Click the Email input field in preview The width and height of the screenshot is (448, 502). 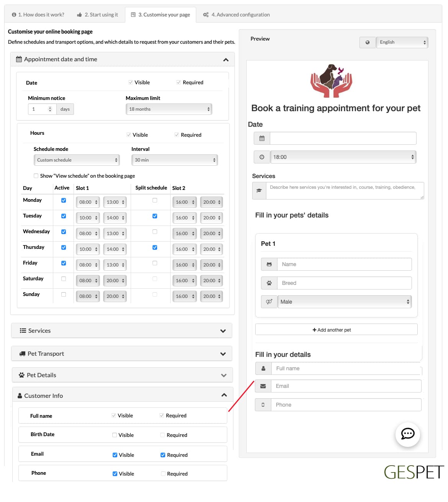click(346, 386)
